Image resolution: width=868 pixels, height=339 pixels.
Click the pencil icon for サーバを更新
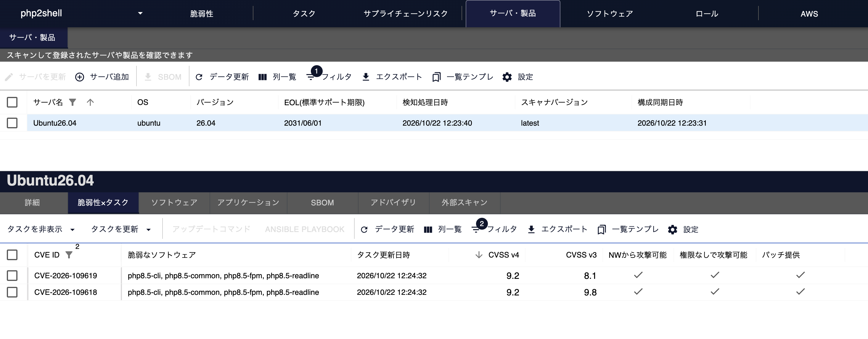click(x=9, y=77)
